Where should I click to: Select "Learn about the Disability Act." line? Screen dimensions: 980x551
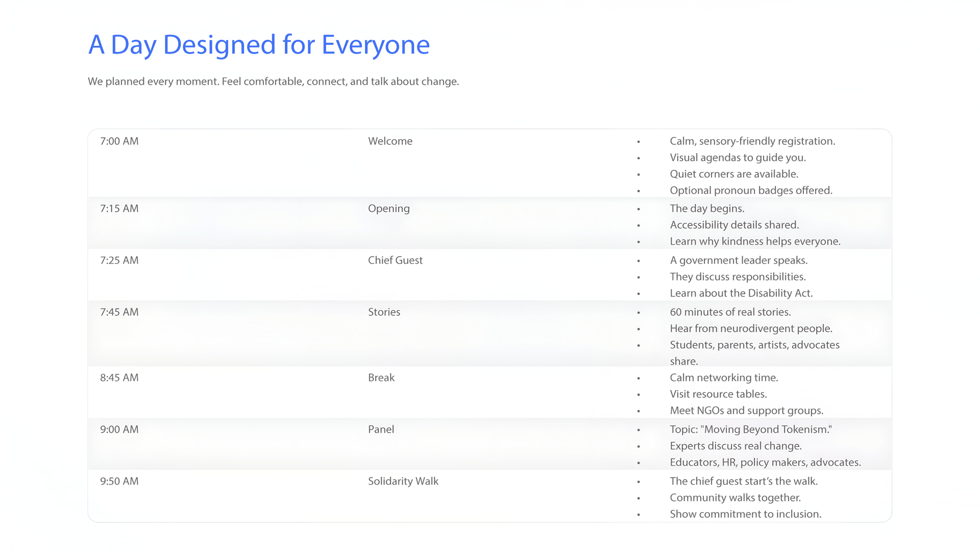[x=741, y=293]
